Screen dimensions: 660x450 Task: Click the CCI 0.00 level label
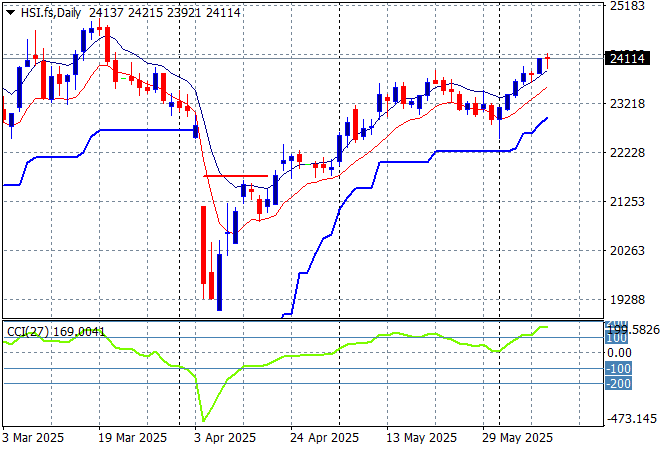click(619, 353)
